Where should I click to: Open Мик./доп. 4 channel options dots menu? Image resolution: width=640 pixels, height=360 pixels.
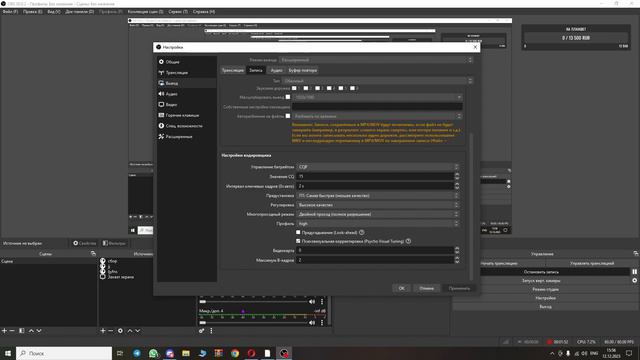(x=322, y=322)
